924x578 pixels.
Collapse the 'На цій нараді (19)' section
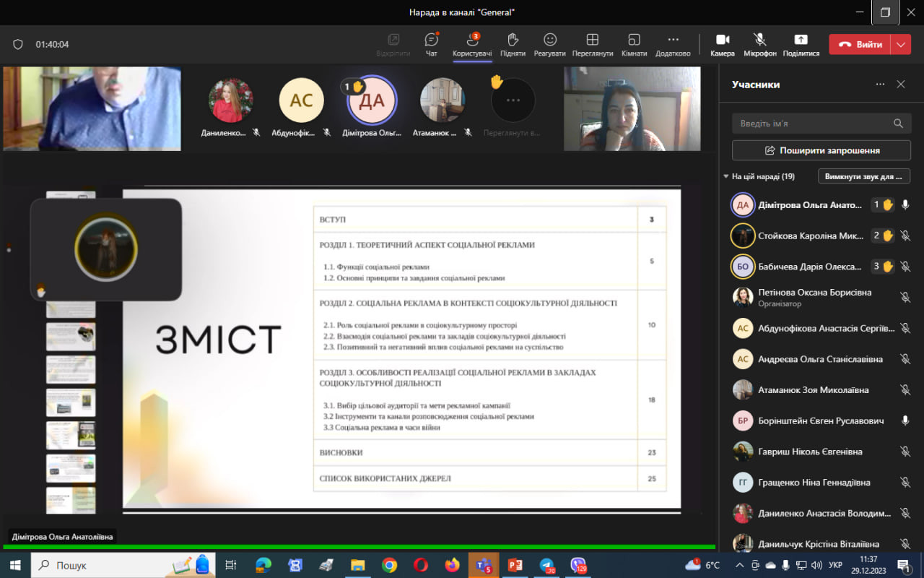[x=726, y=176]
